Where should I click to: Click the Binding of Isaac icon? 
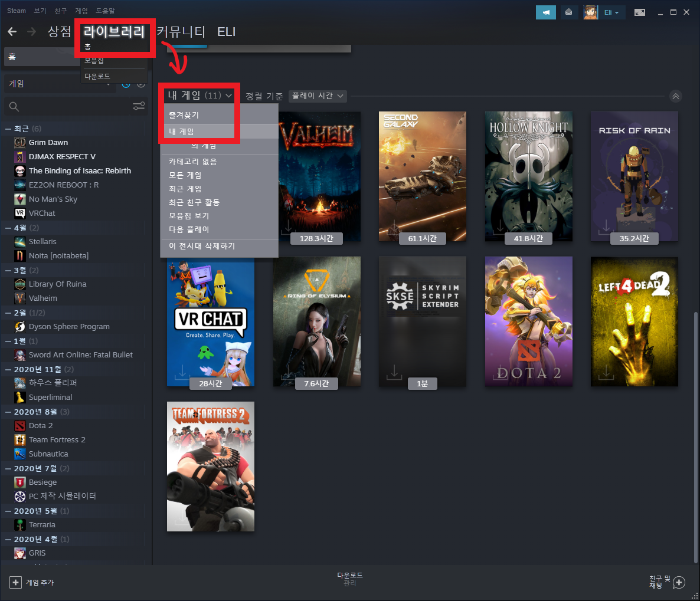(x=20, y=171)
